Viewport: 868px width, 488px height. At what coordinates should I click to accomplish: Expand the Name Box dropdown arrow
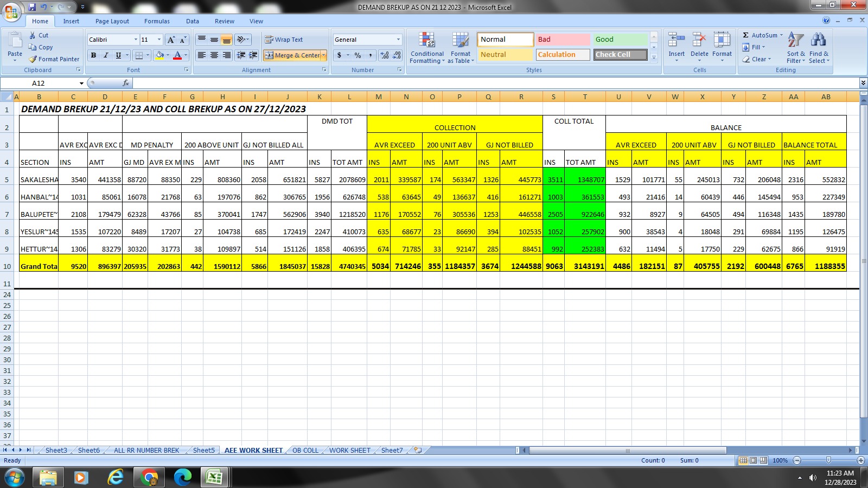tap(81, 84)
